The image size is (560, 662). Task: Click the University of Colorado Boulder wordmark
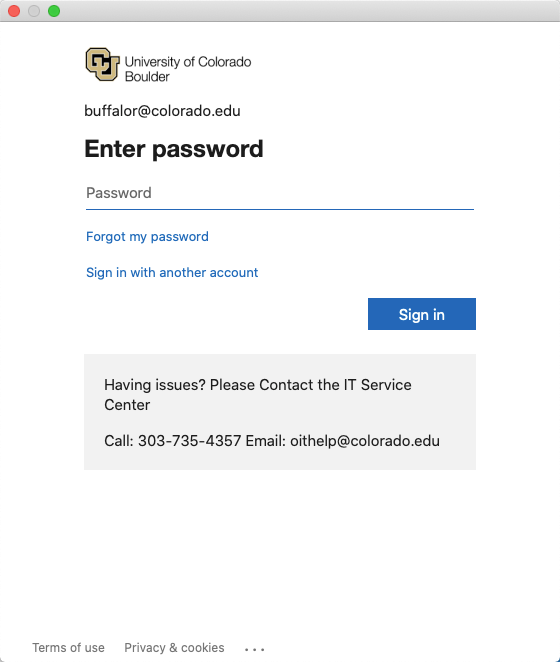[x=188, y=69]
